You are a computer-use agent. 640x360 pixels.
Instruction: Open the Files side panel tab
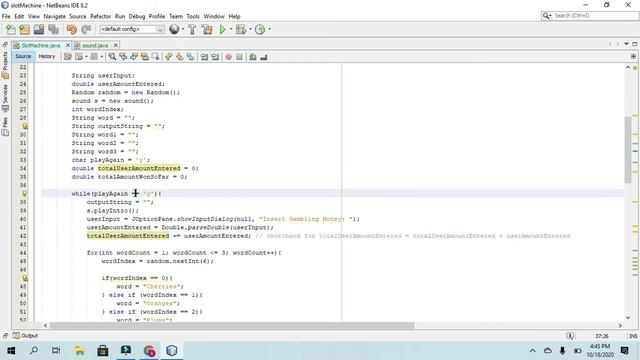point(5,127)
